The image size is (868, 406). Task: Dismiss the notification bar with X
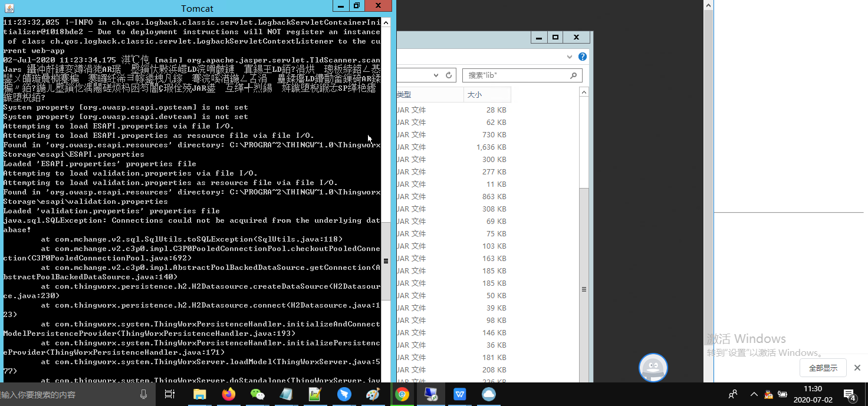coord(858,368)
